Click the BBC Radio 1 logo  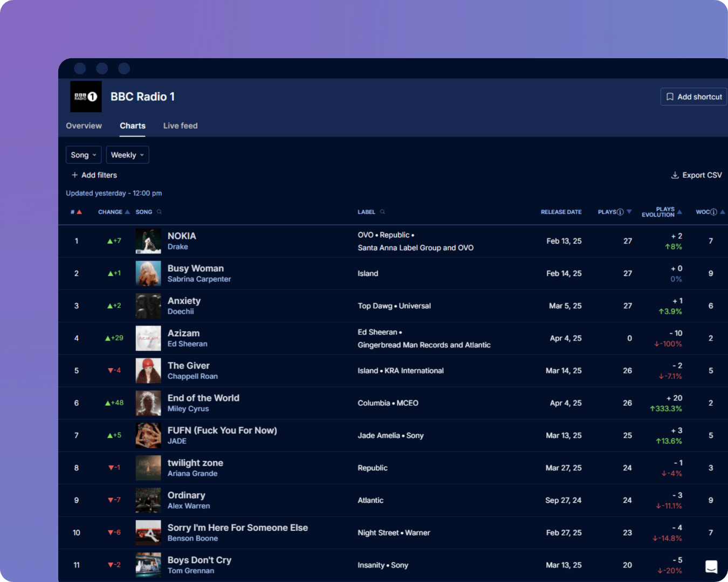[86, 96]
